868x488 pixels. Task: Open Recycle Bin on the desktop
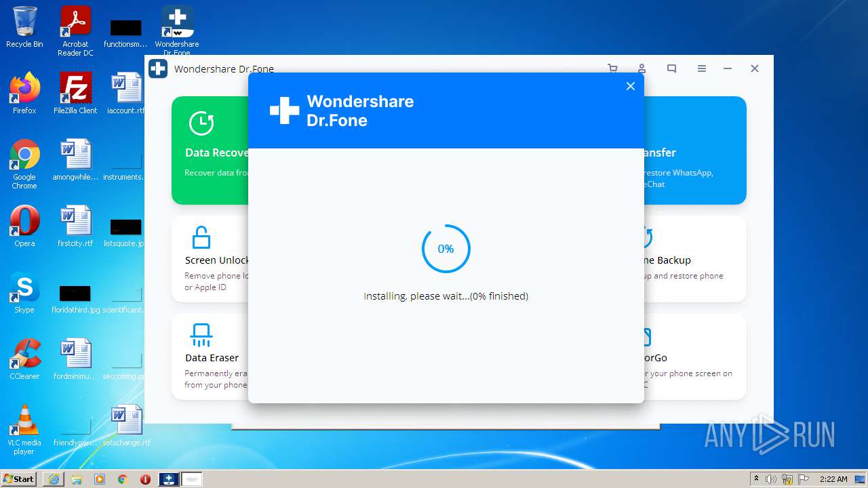24,28
